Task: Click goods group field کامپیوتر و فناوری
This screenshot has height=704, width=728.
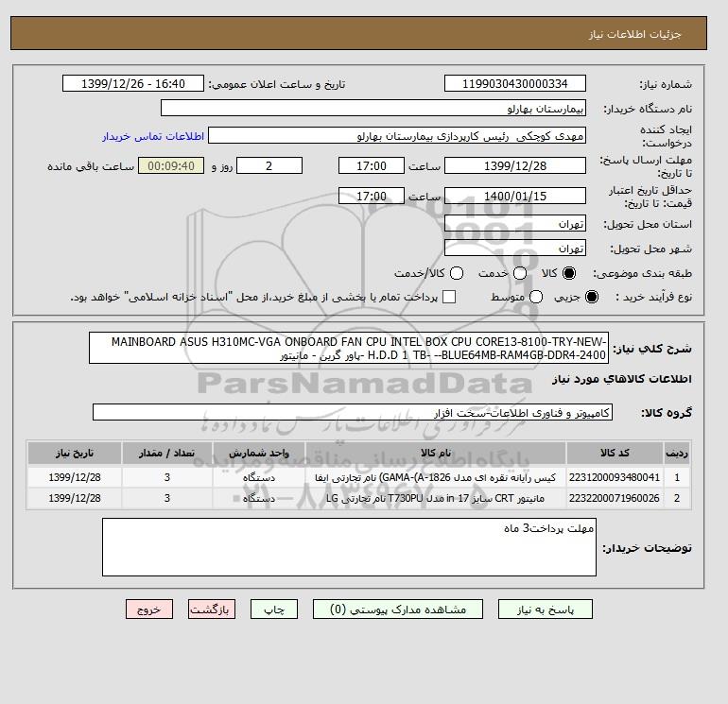Action: coord(353,412)
